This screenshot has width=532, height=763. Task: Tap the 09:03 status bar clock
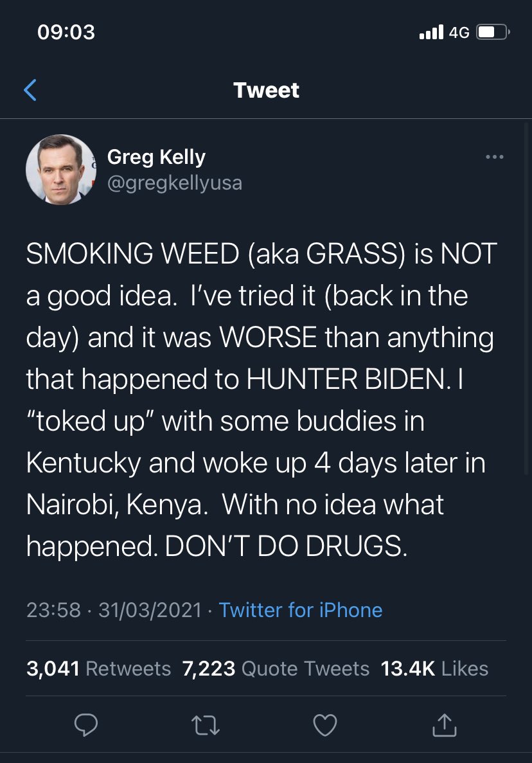[66, 32]
